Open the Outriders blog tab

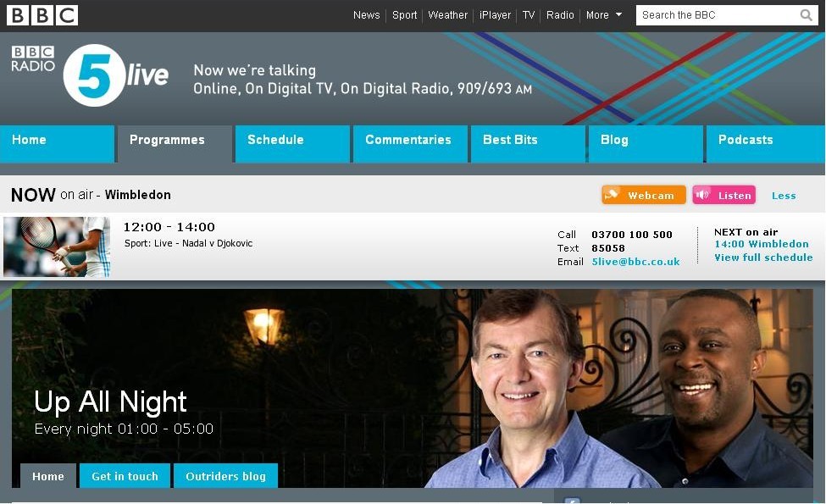(x=225, y=476)
